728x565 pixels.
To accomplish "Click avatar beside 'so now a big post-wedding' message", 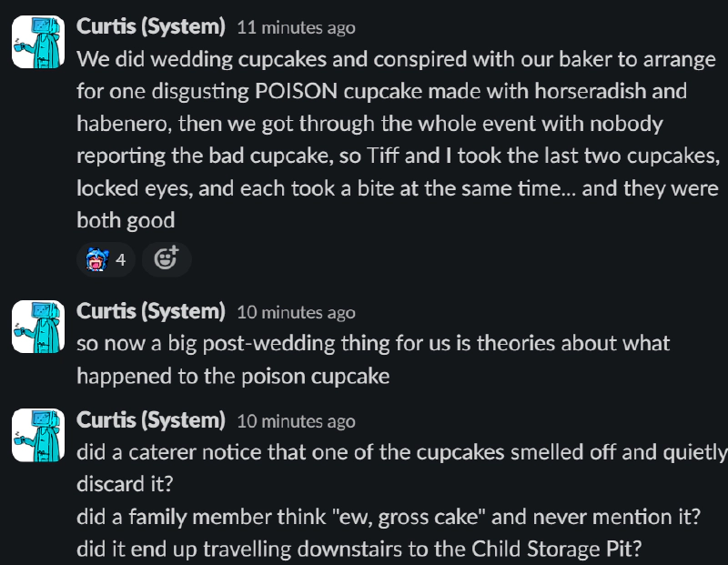I will point(38,326).
